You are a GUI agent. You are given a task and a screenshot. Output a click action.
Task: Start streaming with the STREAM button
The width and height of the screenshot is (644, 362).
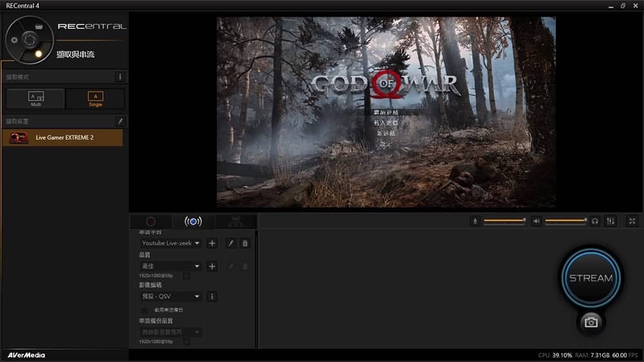pyautogui.click(x=591, y=278)
